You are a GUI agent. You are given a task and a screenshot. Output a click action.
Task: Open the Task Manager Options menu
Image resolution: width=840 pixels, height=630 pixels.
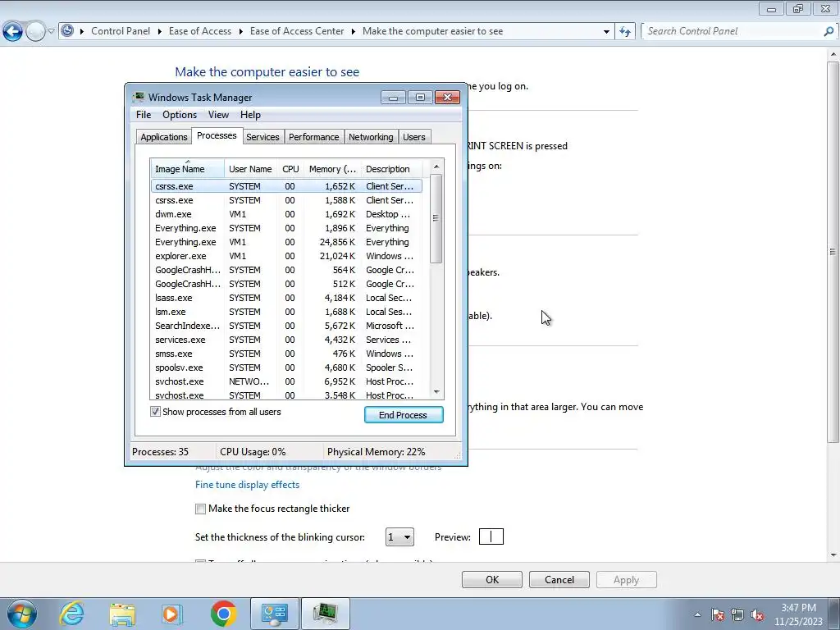180,115
